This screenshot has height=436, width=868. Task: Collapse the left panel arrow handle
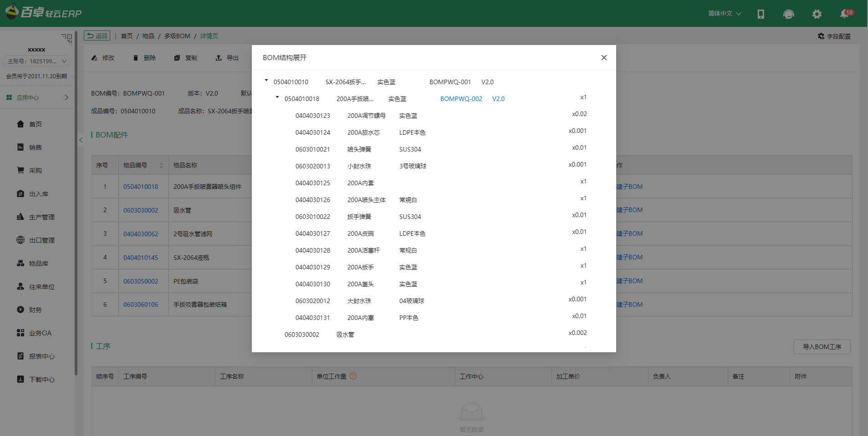tap(81, 140)
